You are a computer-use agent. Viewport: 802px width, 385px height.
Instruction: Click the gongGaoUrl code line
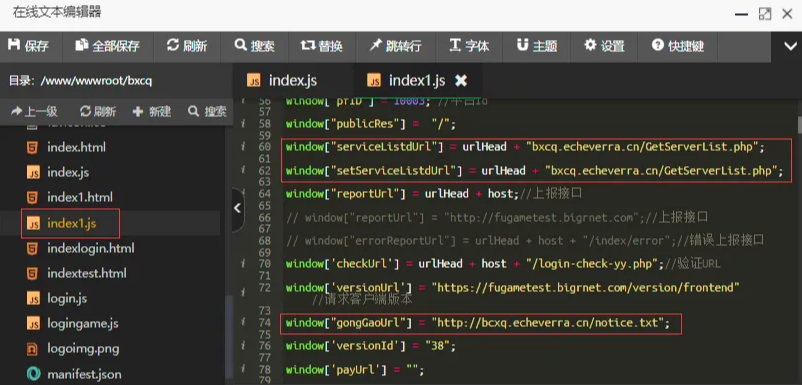point(478,323)
